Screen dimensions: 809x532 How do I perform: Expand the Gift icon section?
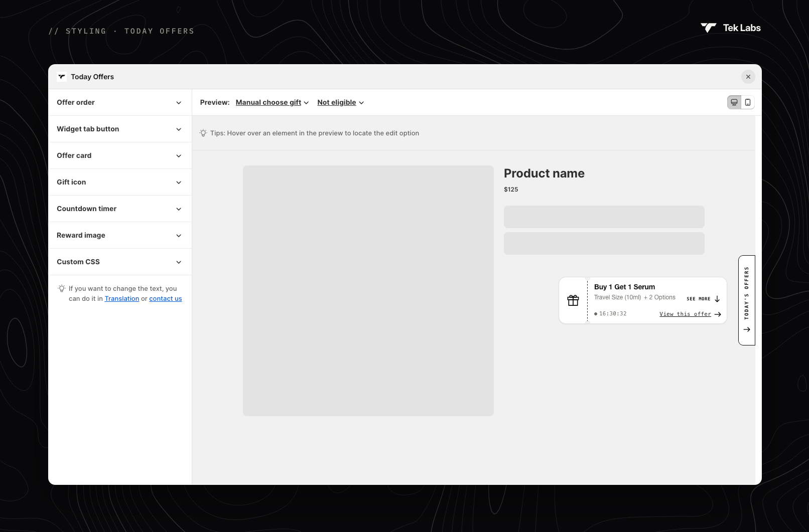tap(120, 182)
